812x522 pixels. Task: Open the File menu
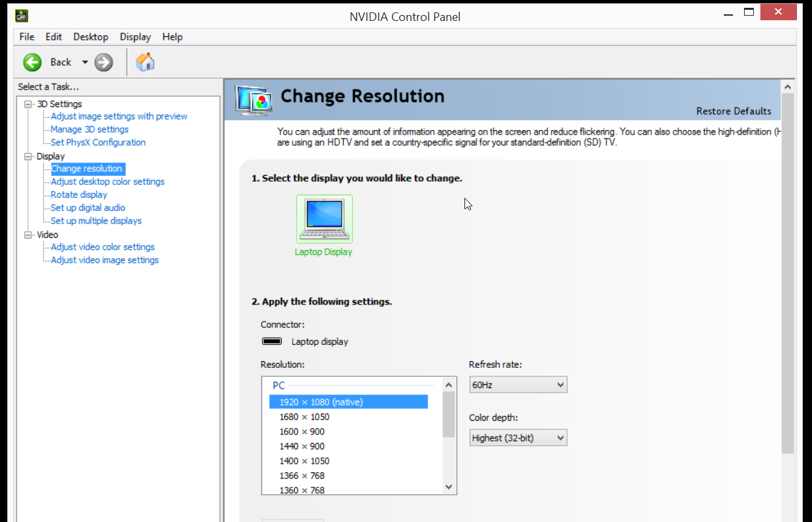(27, 37)
